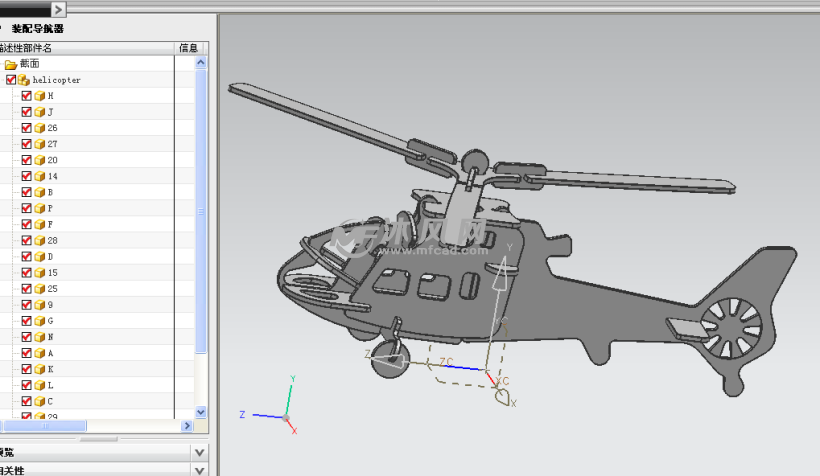Click the view triad in viewport corner
Image resolution: width=820 pixels, height=476 pixels.
tap(271, 405)
